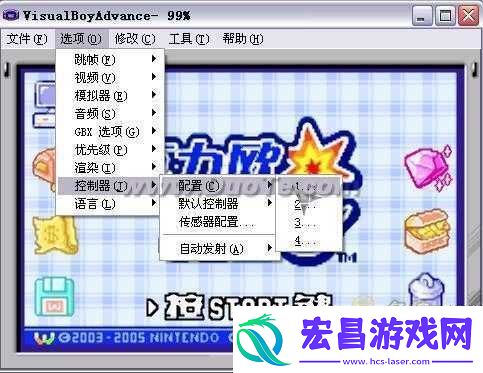Expand the 音频 submenu arrow
483x373 pixels.
tap(154, 113)
